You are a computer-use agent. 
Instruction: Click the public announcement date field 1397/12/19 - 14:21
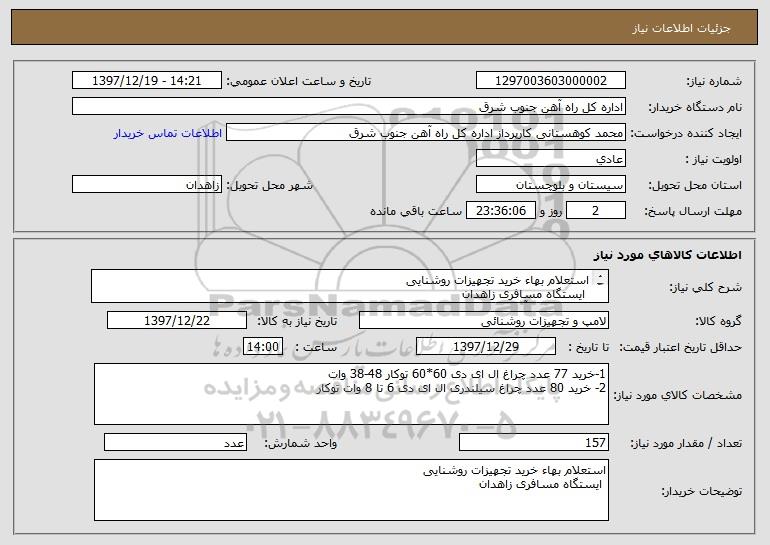point(147,81)
